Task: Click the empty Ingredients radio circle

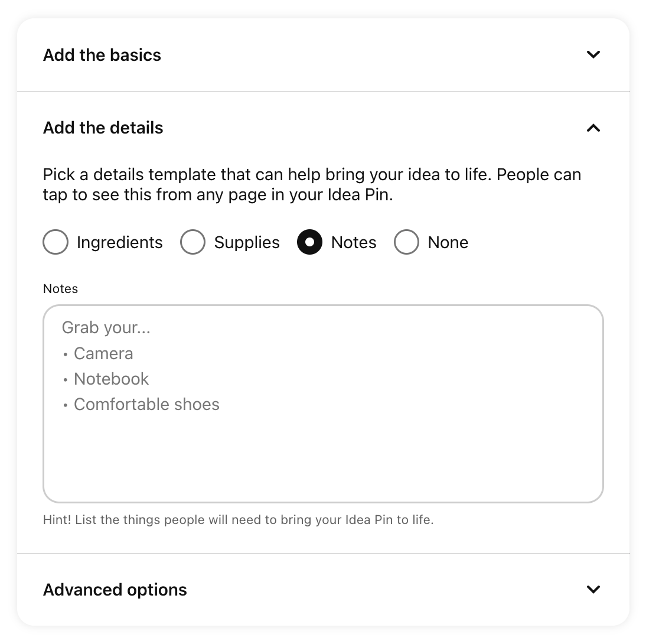Action: click(x=55, y=242)
